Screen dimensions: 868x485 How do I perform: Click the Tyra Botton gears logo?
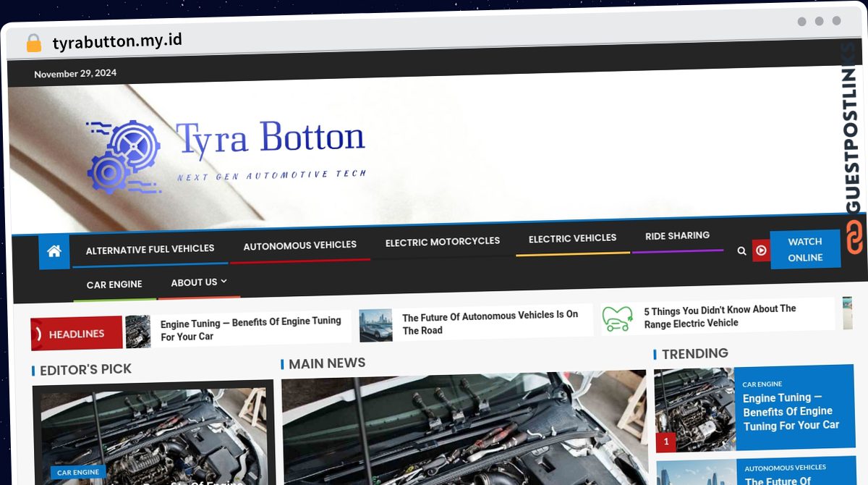tap(124, 158)
